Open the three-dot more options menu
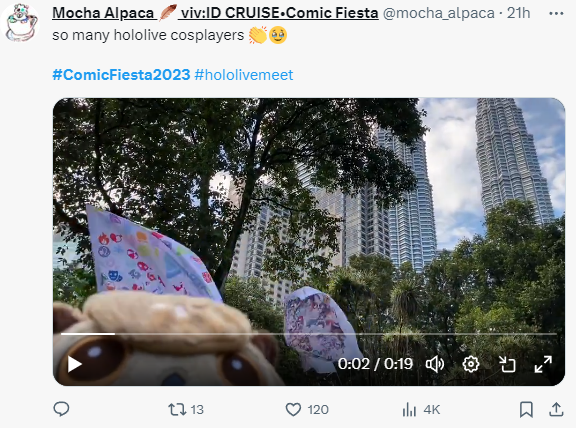The height and width of the screenshot is (428, 576). pos(556,14)
